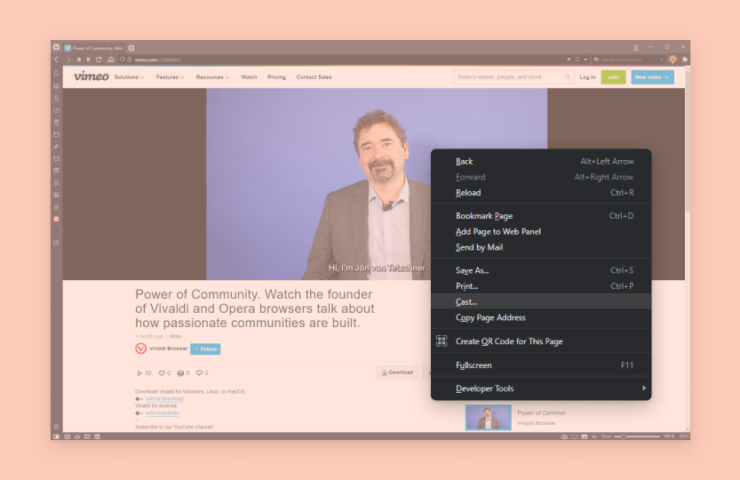Expand the search engine dropdown arrow
This screenshot has width=740, height=480.
pos(662,59)
